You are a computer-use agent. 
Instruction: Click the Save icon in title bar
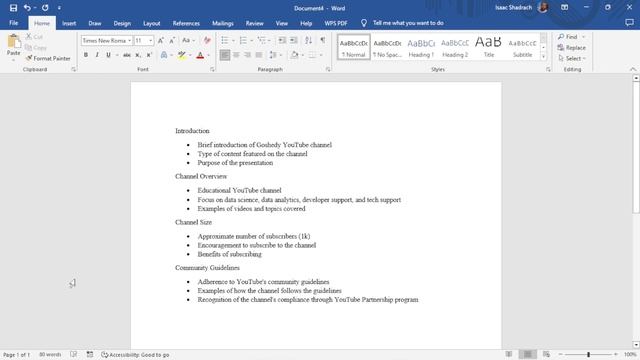coord(13,8)
